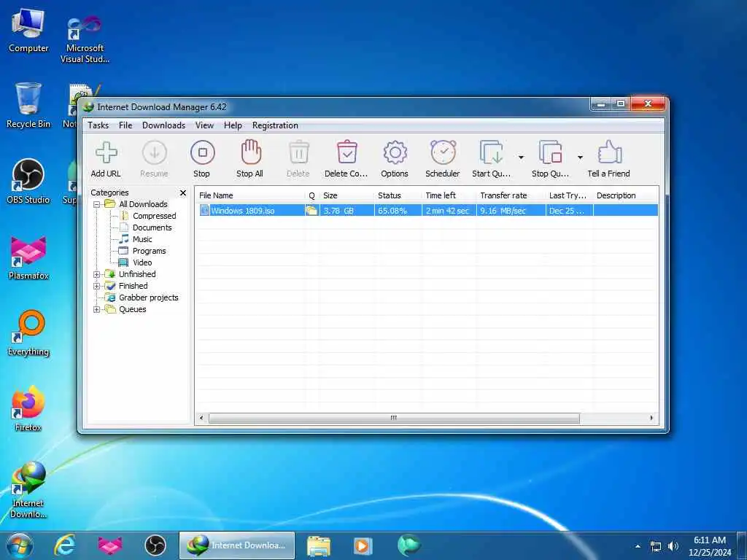Open the Windows Start button
This screenshot has height=560, width=747.
pos(20,545)
